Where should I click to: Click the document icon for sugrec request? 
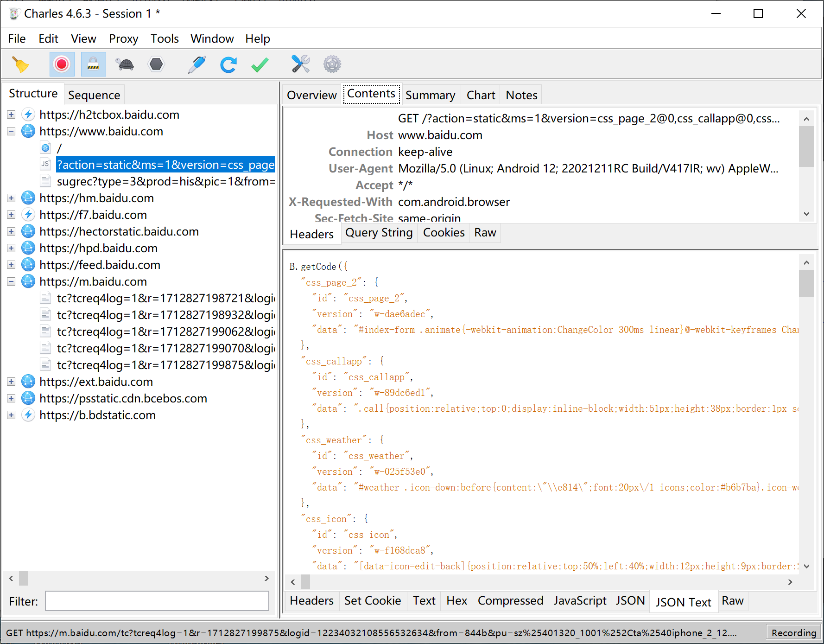(45, 181)
